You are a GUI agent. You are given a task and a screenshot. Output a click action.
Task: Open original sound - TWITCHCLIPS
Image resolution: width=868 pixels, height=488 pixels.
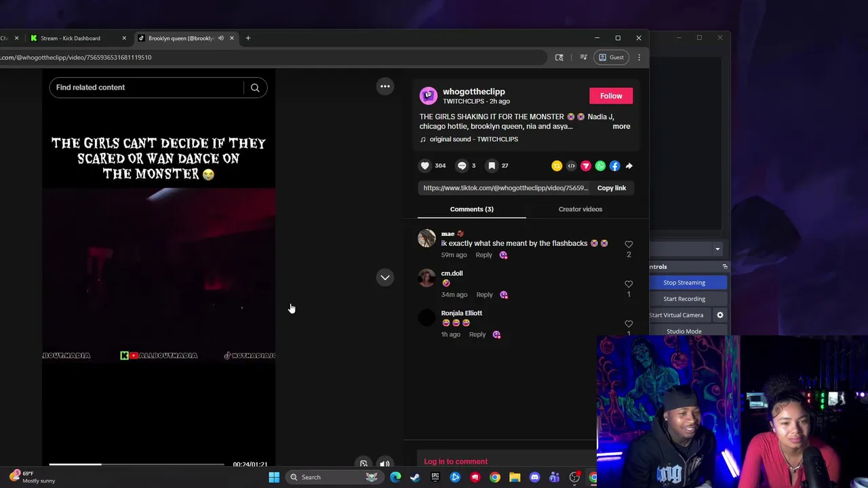point(473,139)
